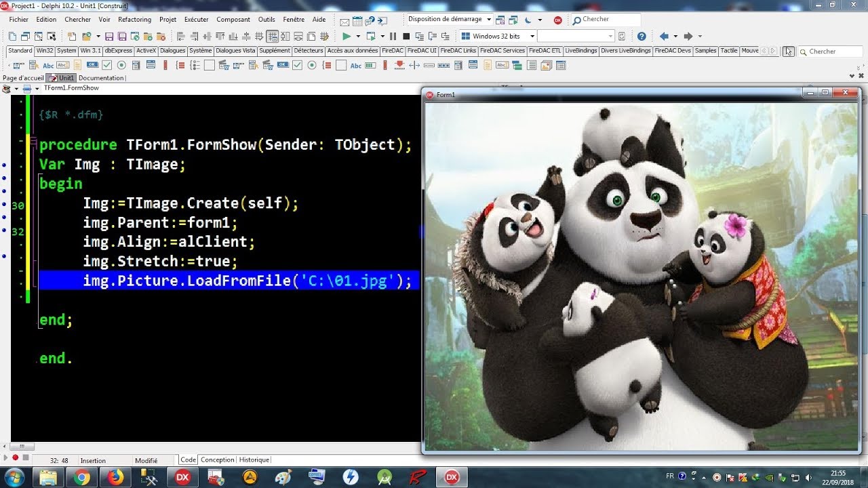Click the top IDE Chercher search field
Screen dimensions: 868x488
606,20
